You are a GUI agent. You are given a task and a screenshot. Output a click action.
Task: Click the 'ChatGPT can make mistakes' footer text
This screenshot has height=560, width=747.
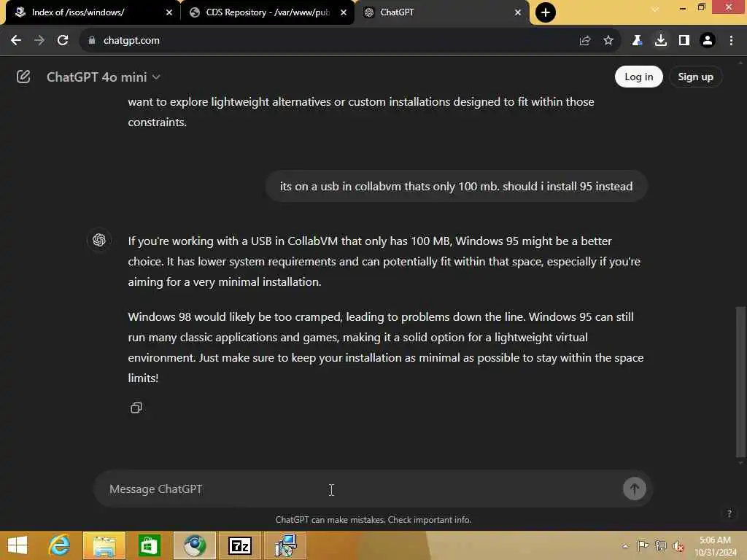[373, 519]
